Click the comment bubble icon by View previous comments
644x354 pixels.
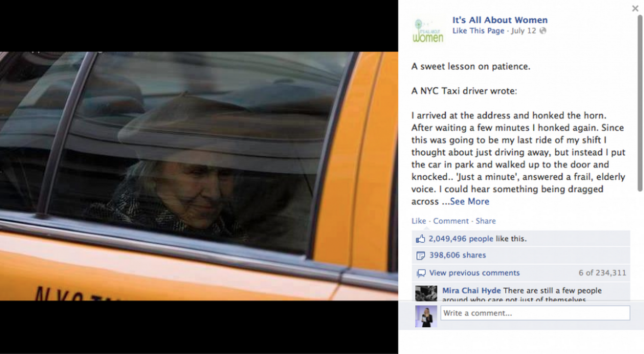[421, 273]
